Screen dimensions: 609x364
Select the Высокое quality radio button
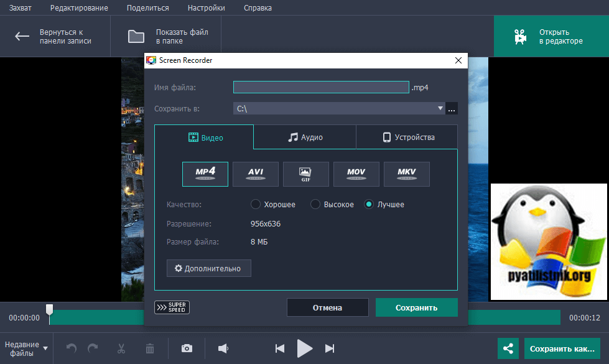click(x=315, y=204)
